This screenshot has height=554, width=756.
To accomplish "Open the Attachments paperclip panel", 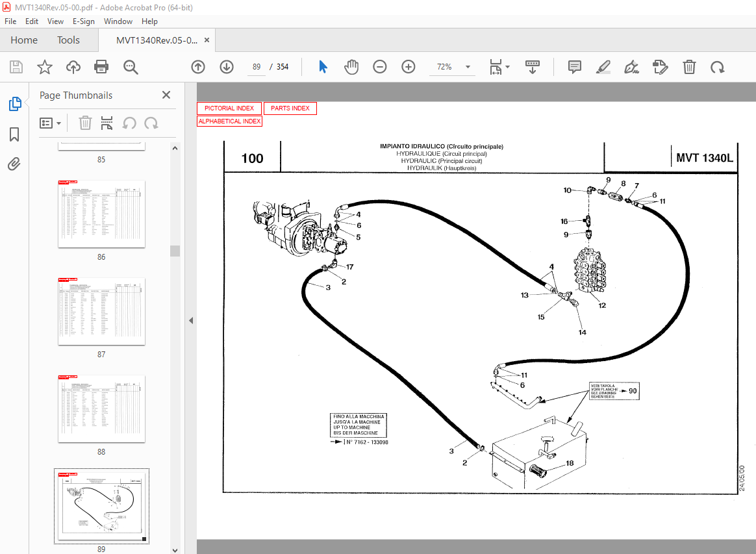I will (14, 164).
